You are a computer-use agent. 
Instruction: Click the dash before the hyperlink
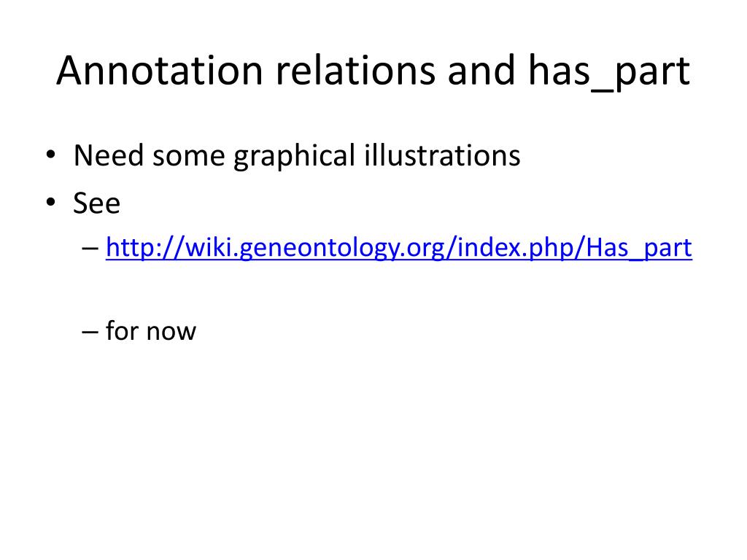[90, 248]
